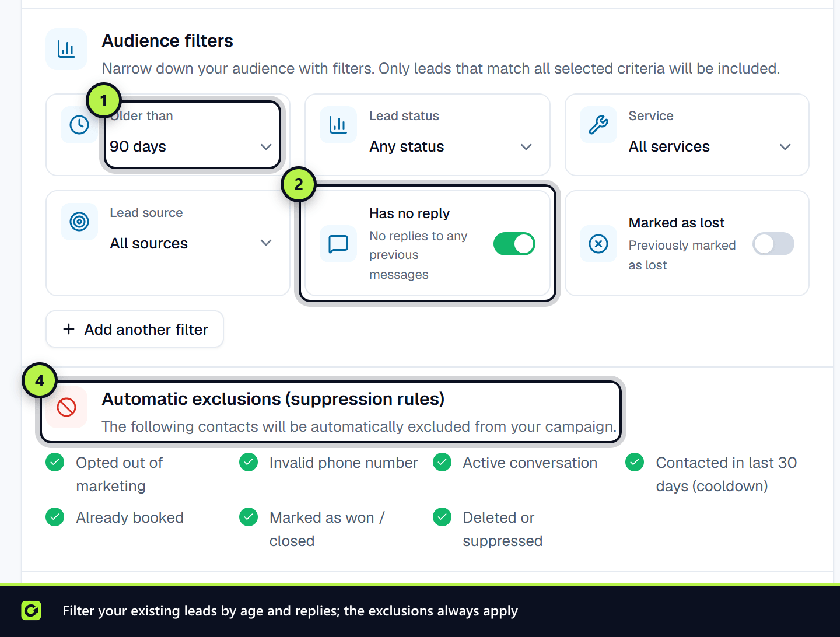Open the Older than 90 days dropdown

[x=191, y=146]
